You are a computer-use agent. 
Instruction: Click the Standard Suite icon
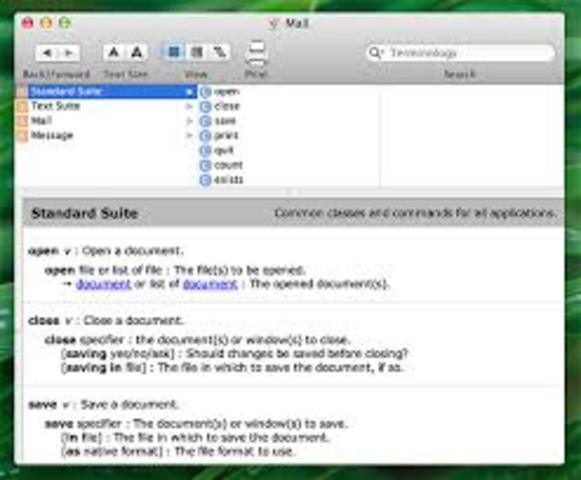pyautogui.click(x=22, y=92)
